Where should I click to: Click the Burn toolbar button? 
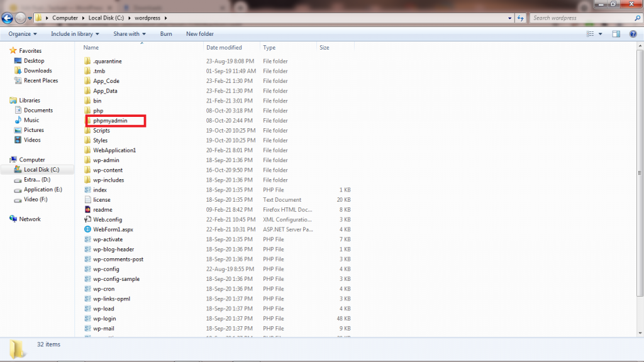click(166, 34)
